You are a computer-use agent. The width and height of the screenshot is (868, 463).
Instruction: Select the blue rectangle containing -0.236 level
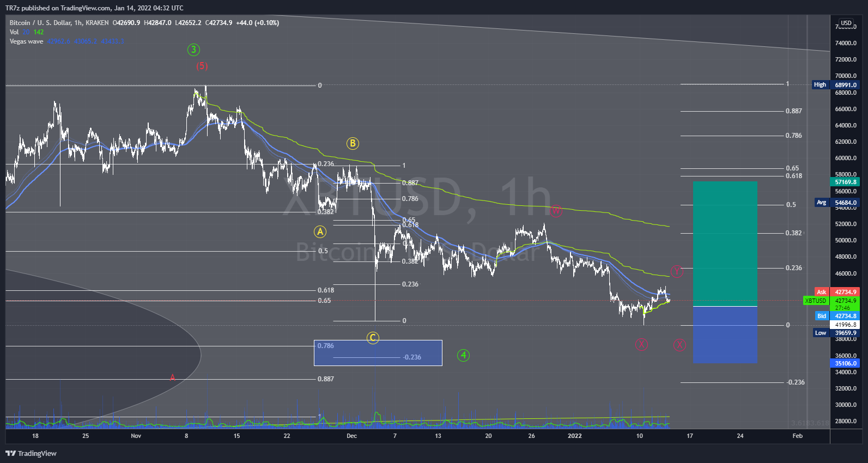tap(378, 353)
